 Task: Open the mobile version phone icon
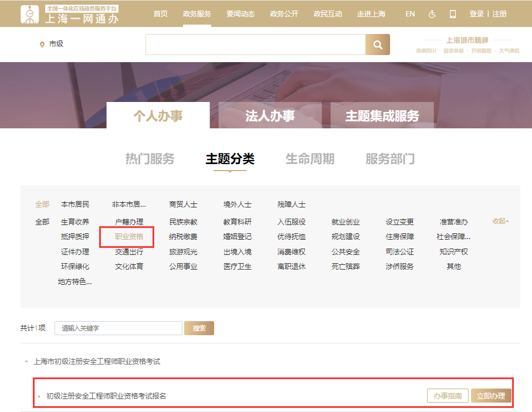click(x=453, y=13)
